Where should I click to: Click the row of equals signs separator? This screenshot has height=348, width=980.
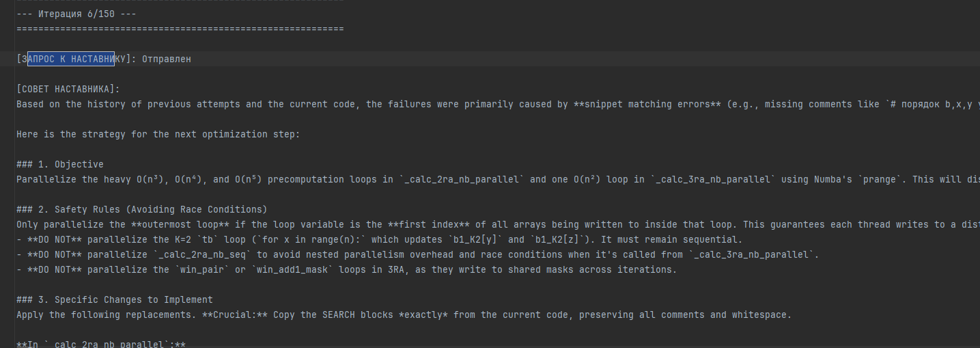[x=180, y=29]
